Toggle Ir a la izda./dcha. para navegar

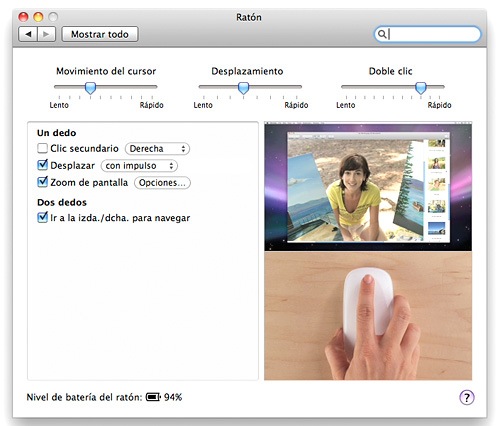42,217
